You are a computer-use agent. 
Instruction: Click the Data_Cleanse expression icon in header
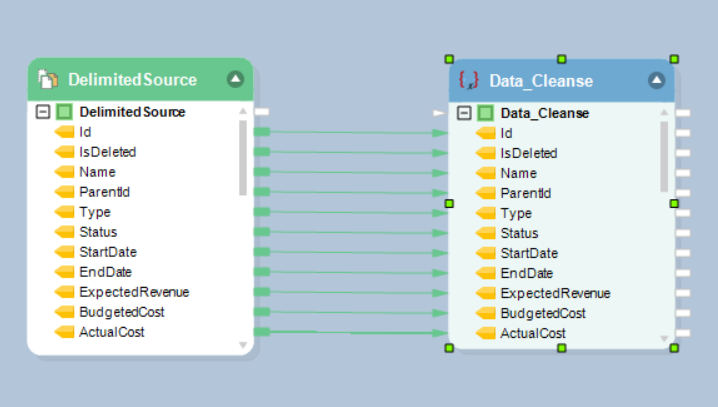point(468,80)
